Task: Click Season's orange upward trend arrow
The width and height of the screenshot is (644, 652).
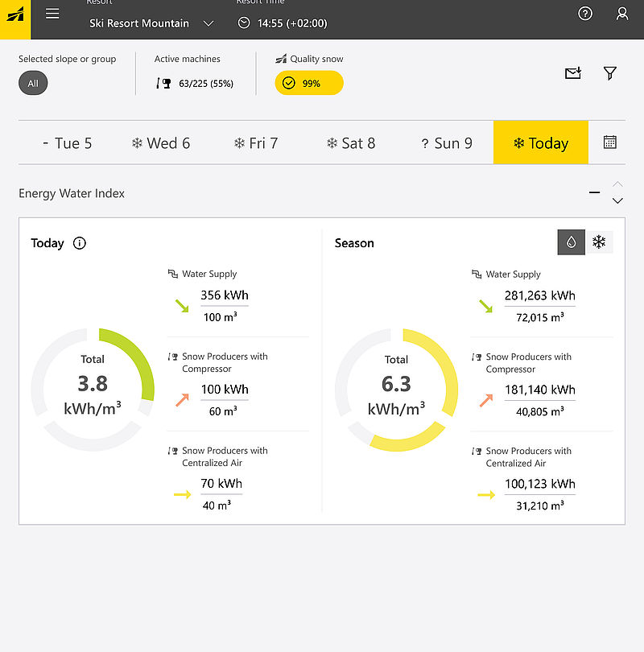Action: coord(486,400)
